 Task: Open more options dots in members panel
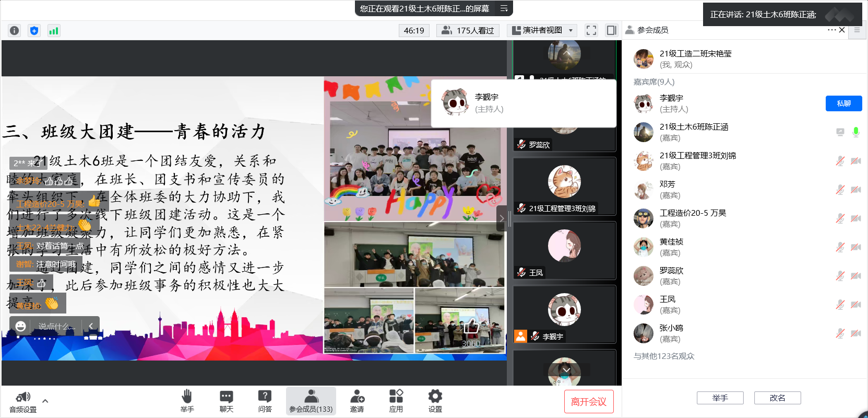click(x=831, y=30)
